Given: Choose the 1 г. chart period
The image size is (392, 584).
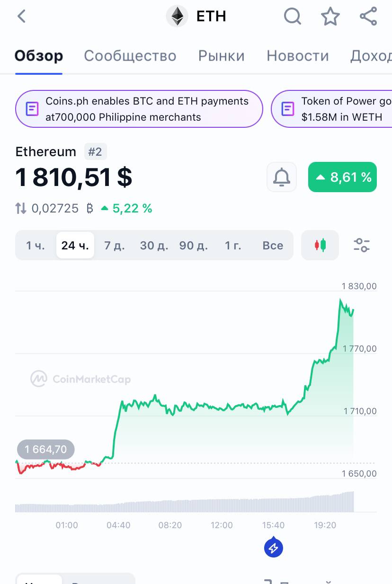Looking at the screenshot, I should click(233, 245).
